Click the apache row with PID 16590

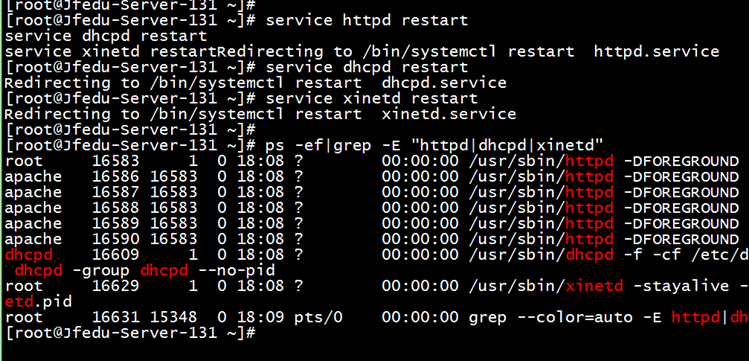[x=372, y=239]
